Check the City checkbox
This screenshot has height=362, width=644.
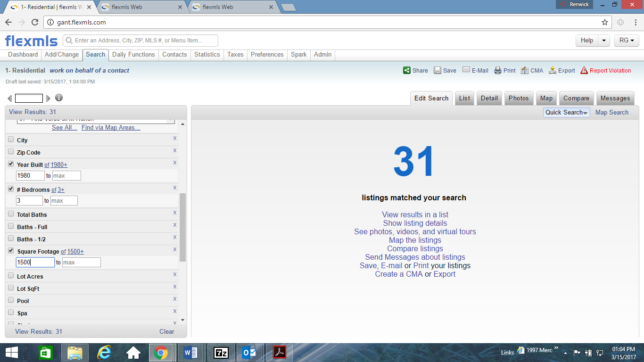click(11, 140)
